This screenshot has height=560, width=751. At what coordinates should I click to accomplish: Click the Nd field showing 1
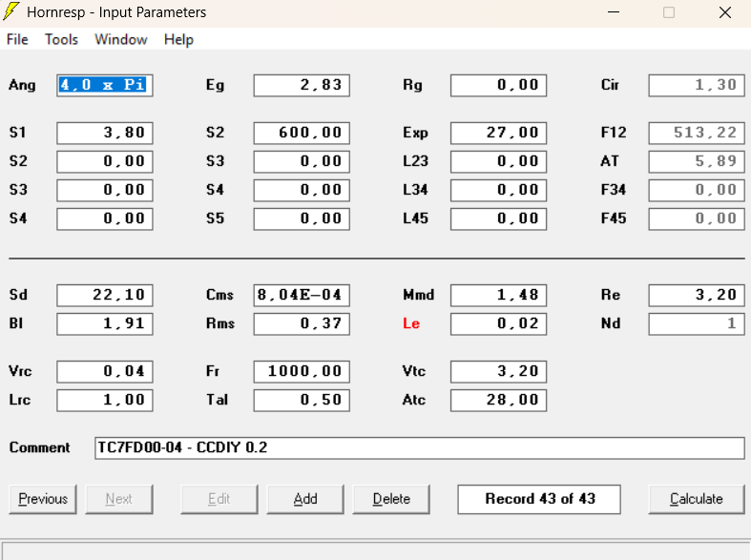tap(697, 324)
